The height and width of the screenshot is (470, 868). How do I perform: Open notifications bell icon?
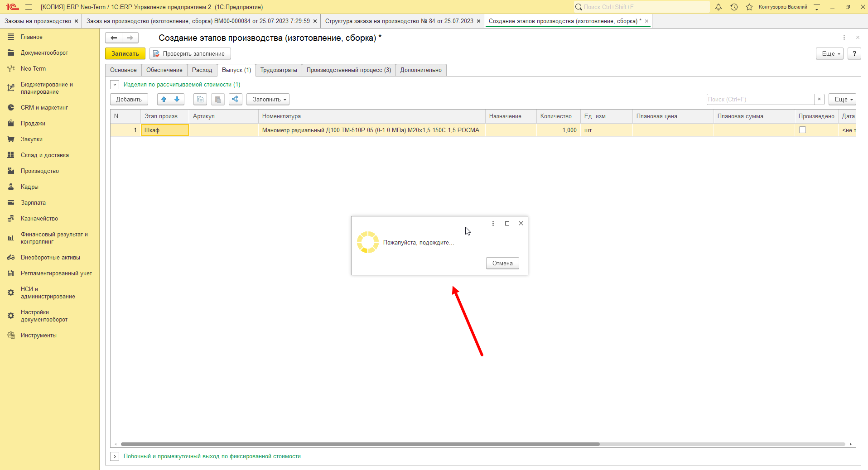[719, 7]
